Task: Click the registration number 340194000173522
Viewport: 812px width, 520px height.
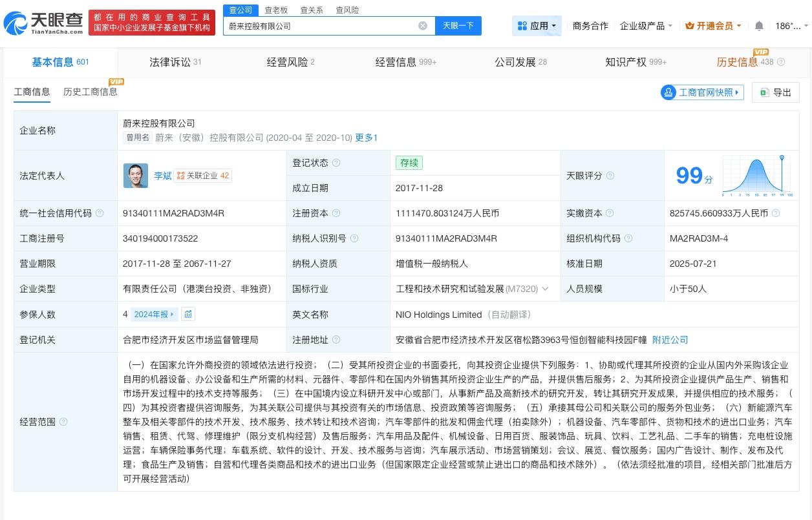Action: (x=160, y=238)
